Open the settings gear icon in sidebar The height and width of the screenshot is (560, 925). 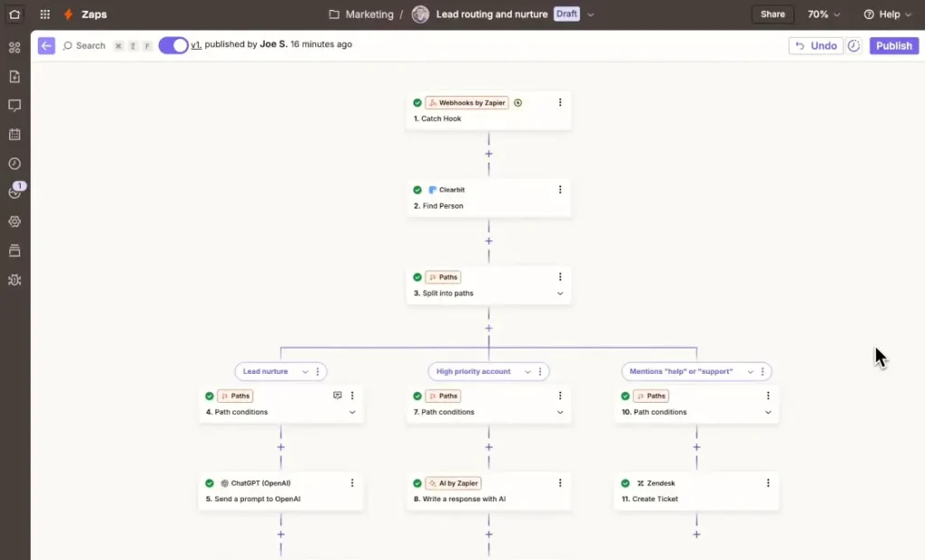click(x=14, y=221)
